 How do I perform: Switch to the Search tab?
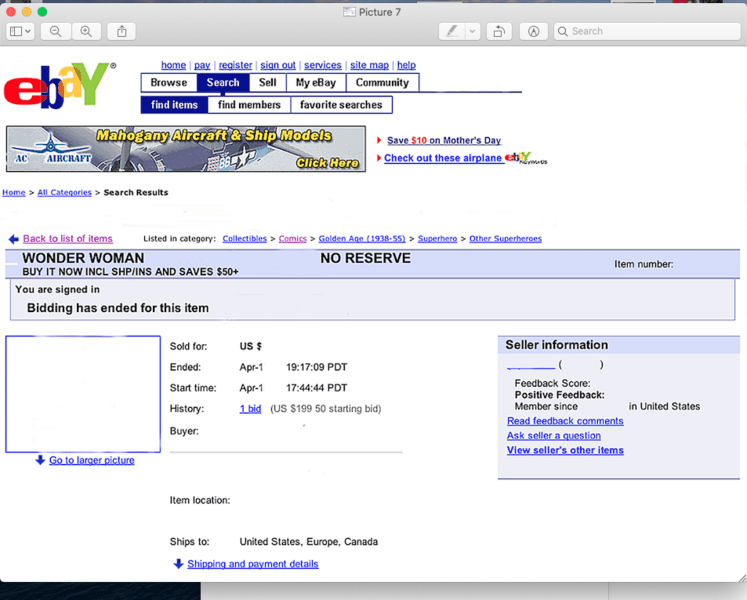point(223,82)
